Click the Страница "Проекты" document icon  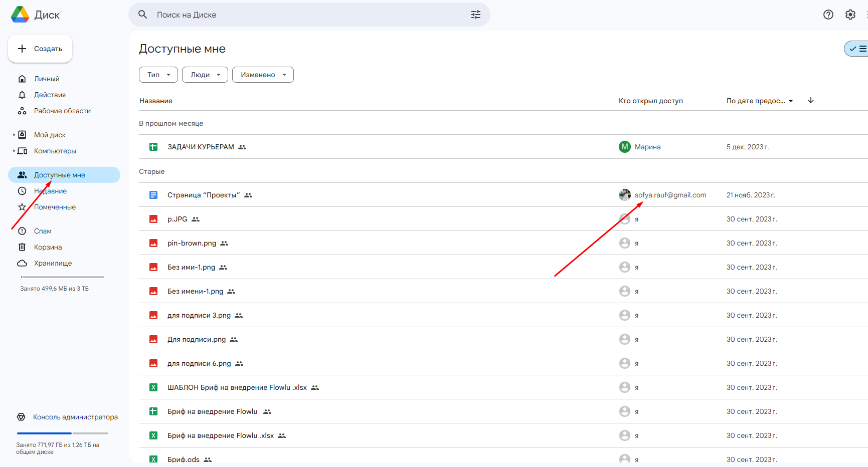153,195
